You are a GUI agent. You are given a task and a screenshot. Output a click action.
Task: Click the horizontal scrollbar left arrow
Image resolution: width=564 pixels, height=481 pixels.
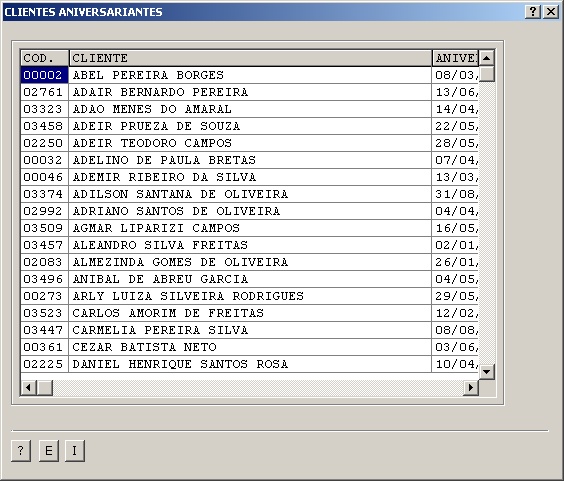tap(29, 387)
